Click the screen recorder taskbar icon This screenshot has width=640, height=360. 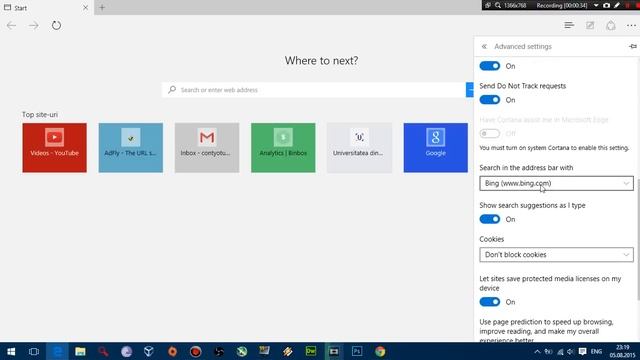coord(334,351)
